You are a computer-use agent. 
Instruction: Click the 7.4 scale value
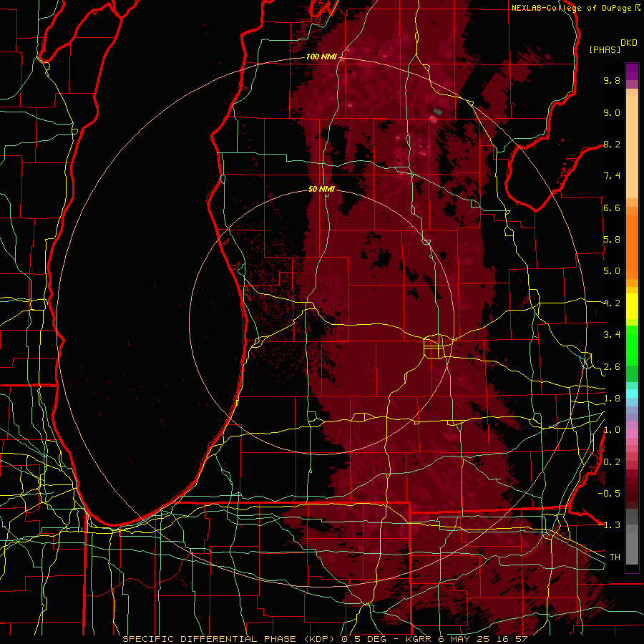[612, 176]
